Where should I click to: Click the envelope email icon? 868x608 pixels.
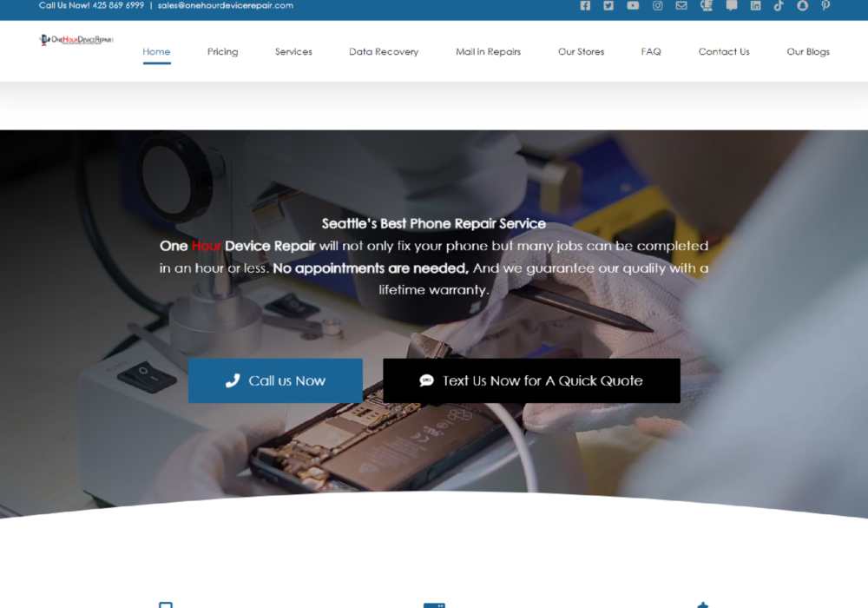(x=681, y=5)
